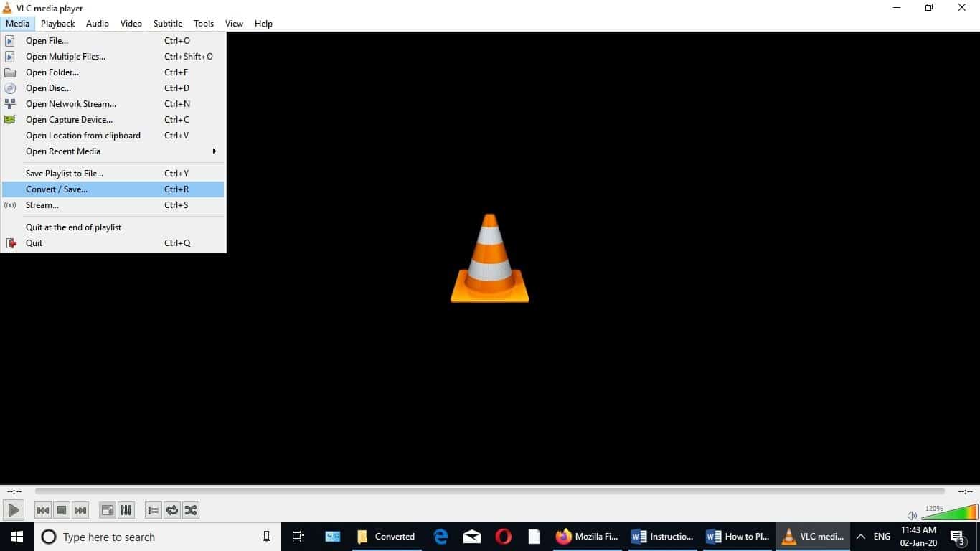Select Open Location from clipboard

point(113,136)
